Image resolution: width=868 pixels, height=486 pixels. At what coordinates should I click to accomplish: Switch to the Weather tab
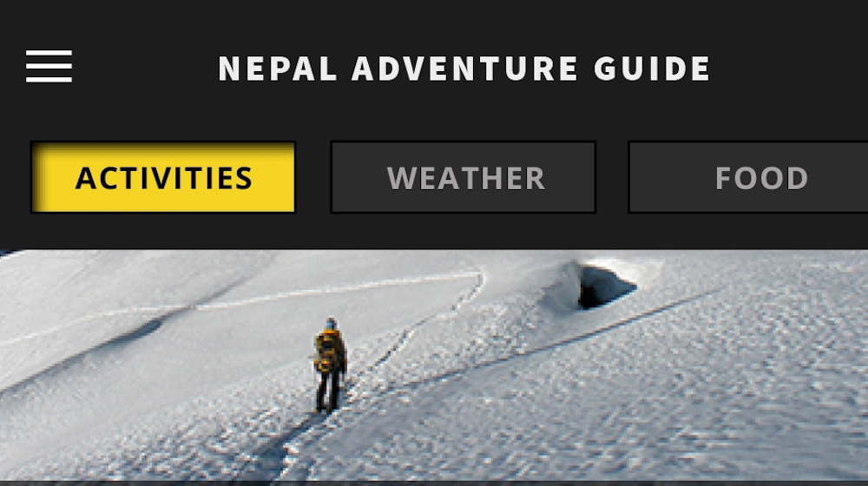464,177
